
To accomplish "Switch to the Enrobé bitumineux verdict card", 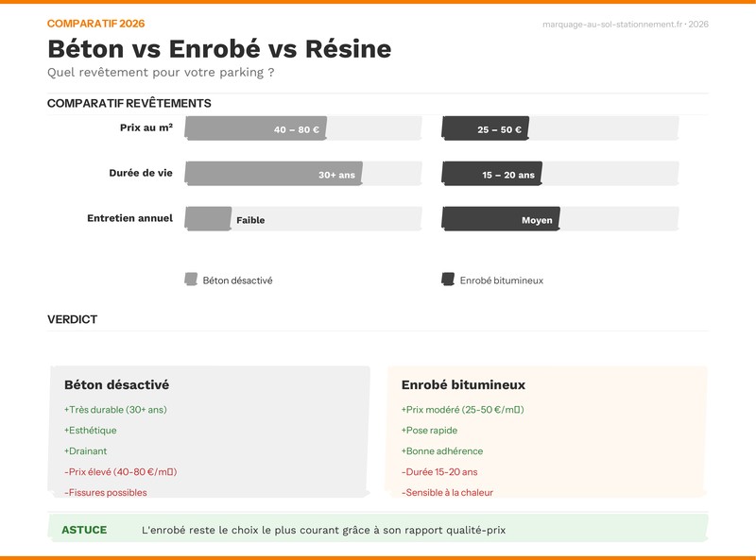I will (x=462, y=384).
